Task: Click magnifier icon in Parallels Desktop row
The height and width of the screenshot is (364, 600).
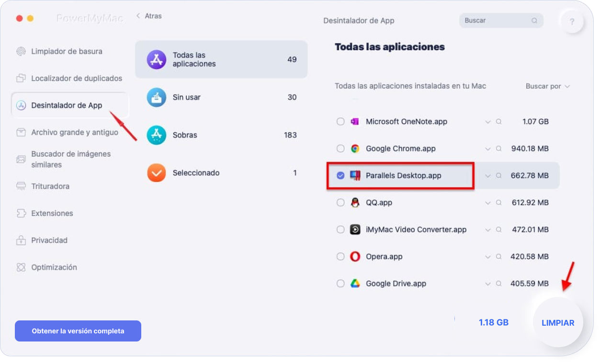Action: click(x=498, y=176)
